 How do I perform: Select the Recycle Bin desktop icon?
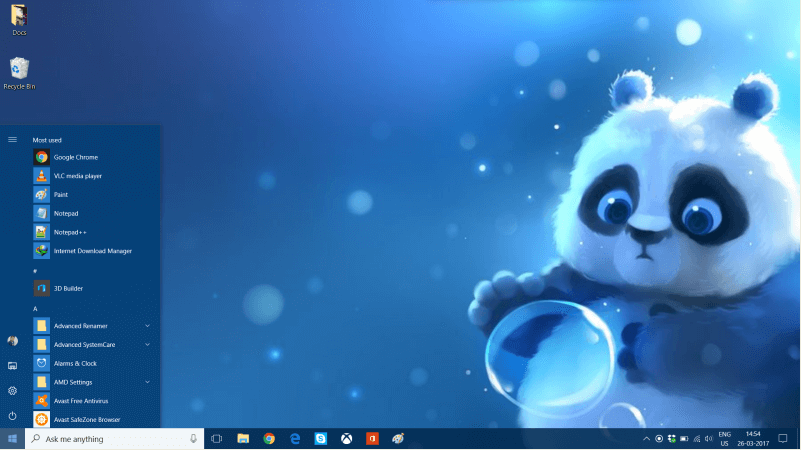pos(19,74)
